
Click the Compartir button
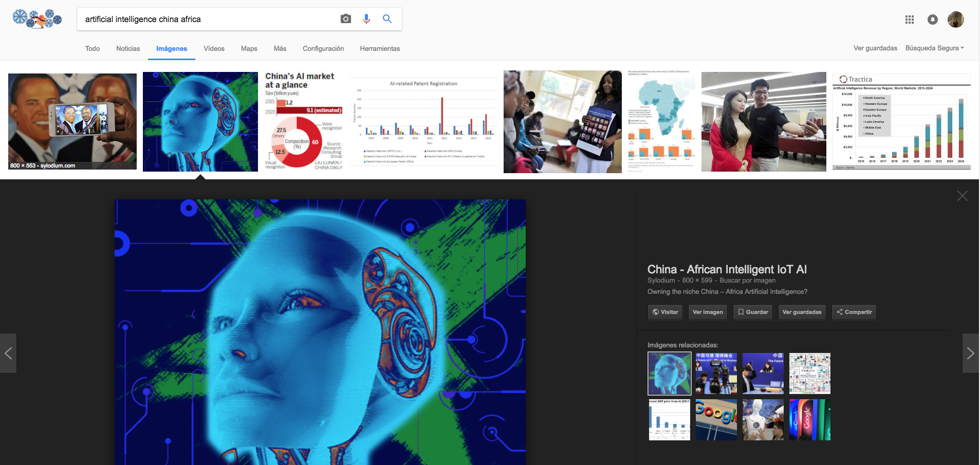[x=854, y=312]
